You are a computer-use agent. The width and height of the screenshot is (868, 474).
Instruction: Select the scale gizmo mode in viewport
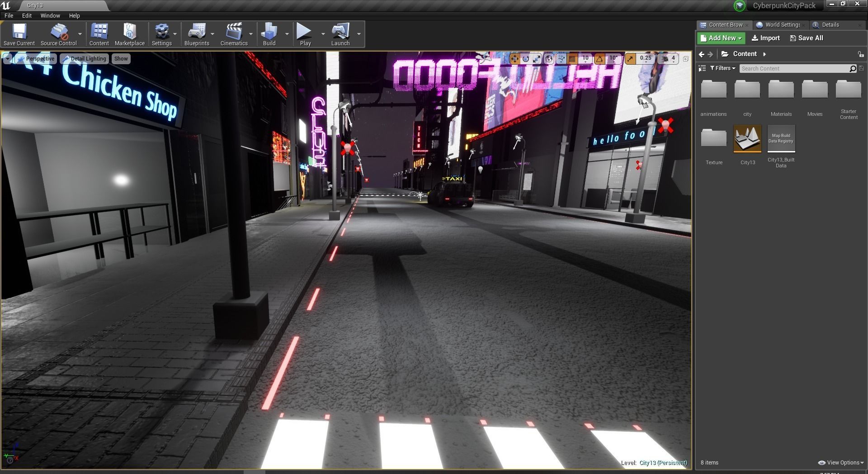coord(537,59)
